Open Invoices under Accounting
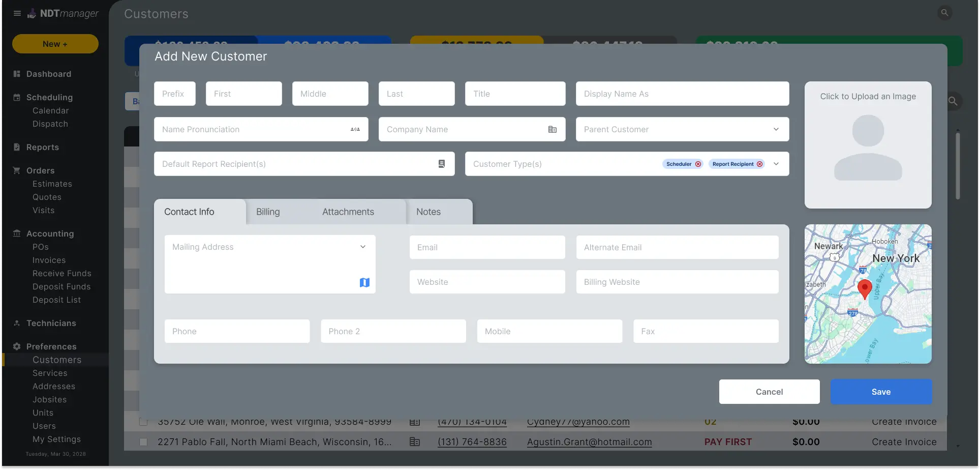 point(49,260)
